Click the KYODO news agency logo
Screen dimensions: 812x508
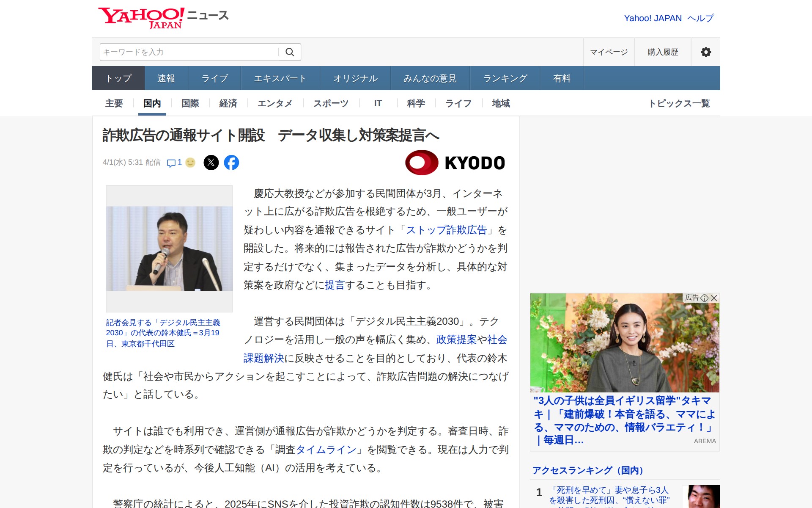coord(455,162)
